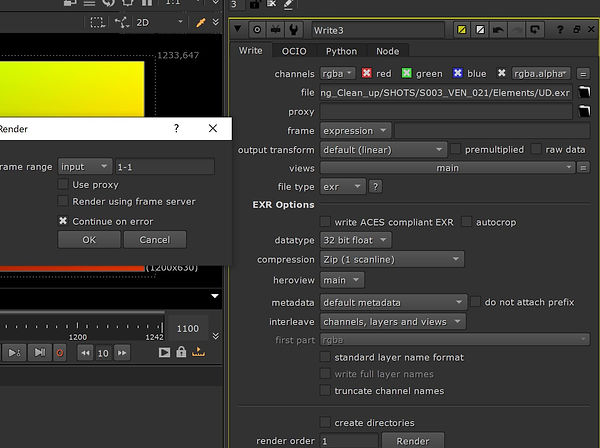Click the empty proxy path field
Image resolution: width=600 pixels, height=448 pixels.
(446, 111)
